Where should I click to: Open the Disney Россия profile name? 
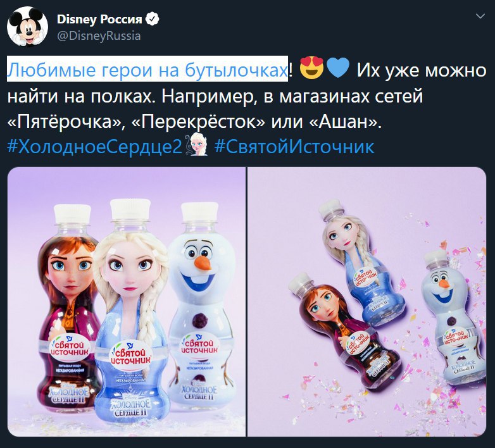pyautogui.click(x=99, y=19)
